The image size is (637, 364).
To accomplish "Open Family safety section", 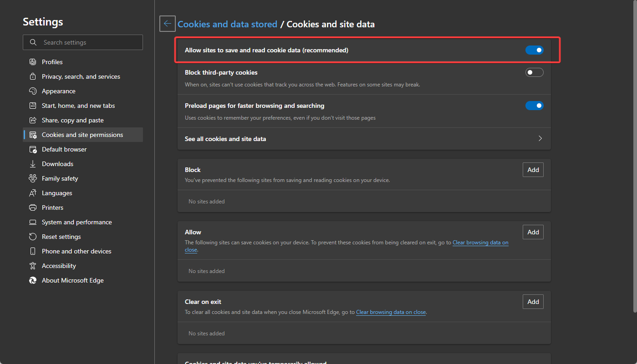I will coord(83,178).
